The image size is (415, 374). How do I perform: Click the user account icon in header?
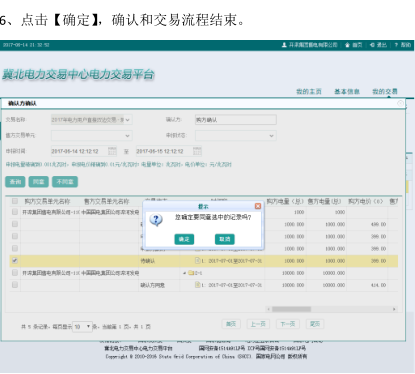pos(284,45)
